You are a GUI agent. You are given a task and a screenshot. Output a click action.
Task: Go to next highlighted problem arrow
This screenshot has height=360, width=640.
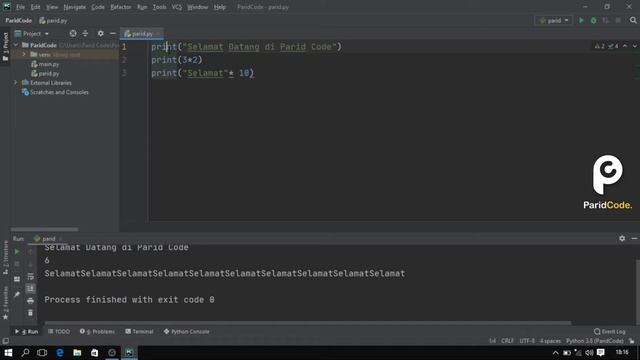(x=635, y=46)
